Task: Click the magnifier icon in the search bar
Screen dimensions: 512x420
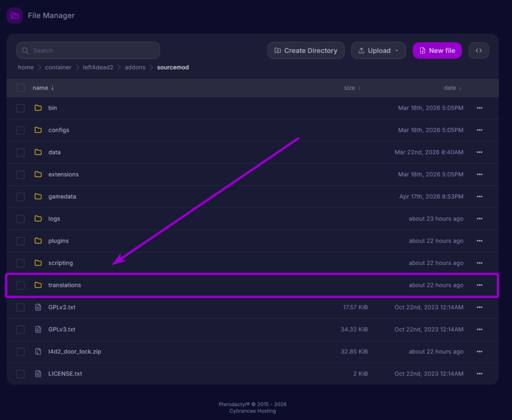Action: [x=25, y=50]
